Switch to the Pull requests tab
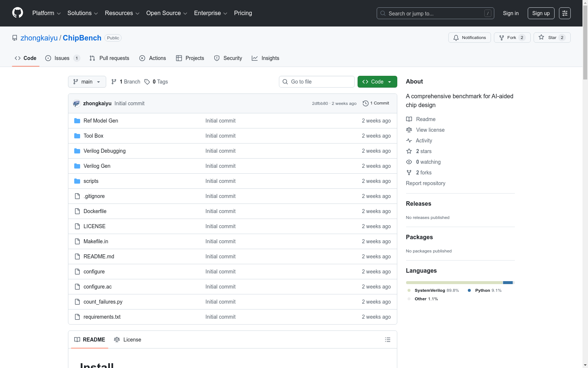Image resolution: width=588 pixels, height=368 pixels. pyautogui.click(x=109, y=58)
